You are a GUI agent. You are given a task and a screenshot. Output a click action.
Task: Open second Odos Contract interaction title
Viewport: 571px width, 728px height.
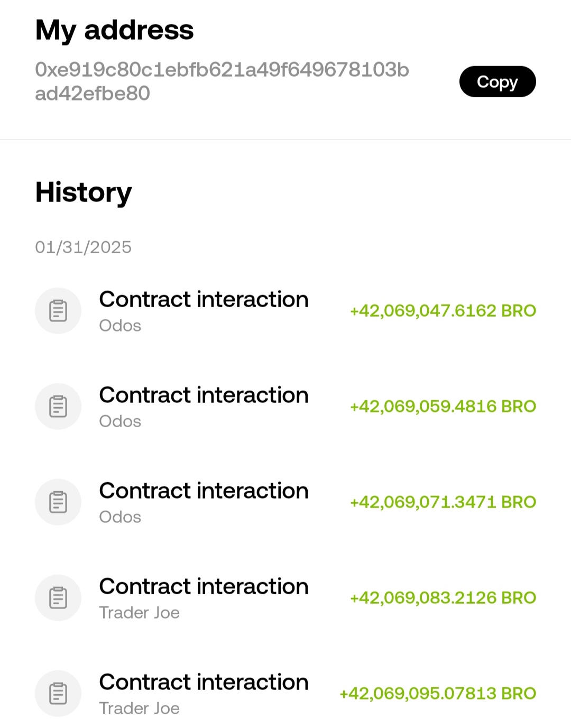point(204,395)
